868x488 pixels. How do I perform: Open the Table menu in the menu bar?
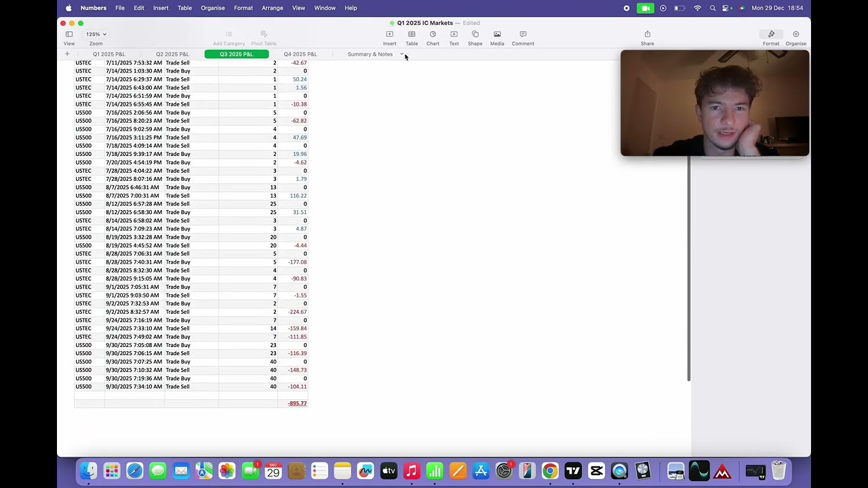184,8
